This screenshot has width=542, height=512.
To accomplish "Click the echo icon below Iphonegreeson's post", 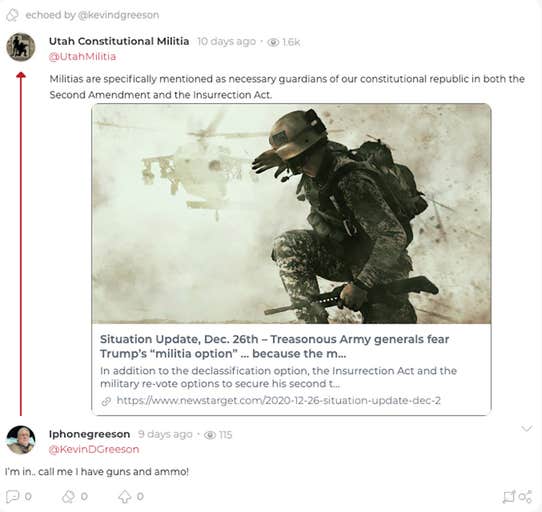I will point(68,497).
